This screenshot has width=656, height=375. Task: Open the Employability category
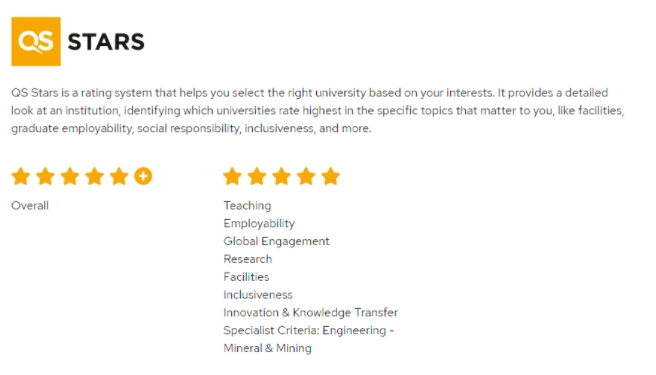259,223
